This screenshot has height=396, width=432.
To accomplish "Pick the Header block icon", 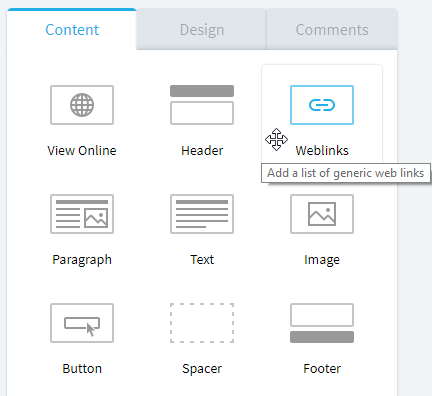I will (202, 105).
